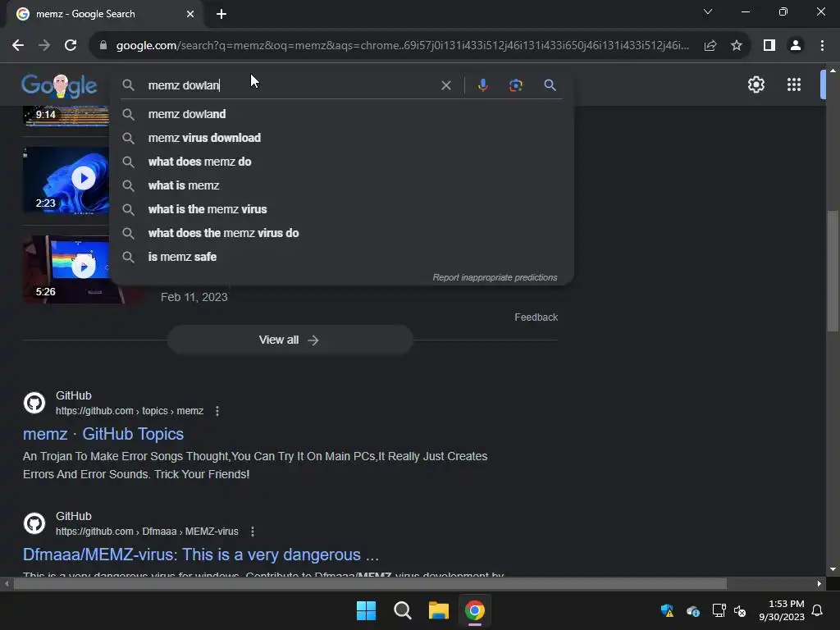
Task: Open the tab search dropdown arrow
Action: pyautogui.click(x=708, y=11)
